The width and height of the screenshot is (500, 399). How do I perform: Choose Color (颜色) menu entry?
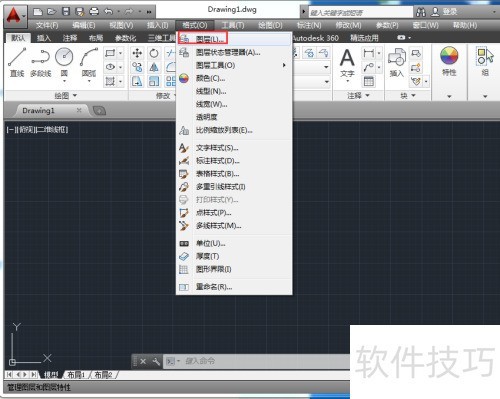coord(234,78)
